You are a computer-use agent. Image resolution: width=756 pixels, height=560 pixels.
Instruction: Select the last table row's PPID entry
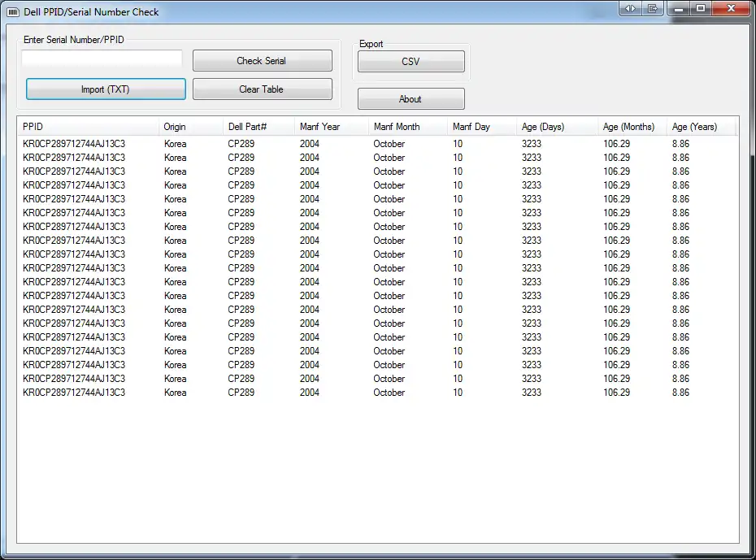[74, 393]
